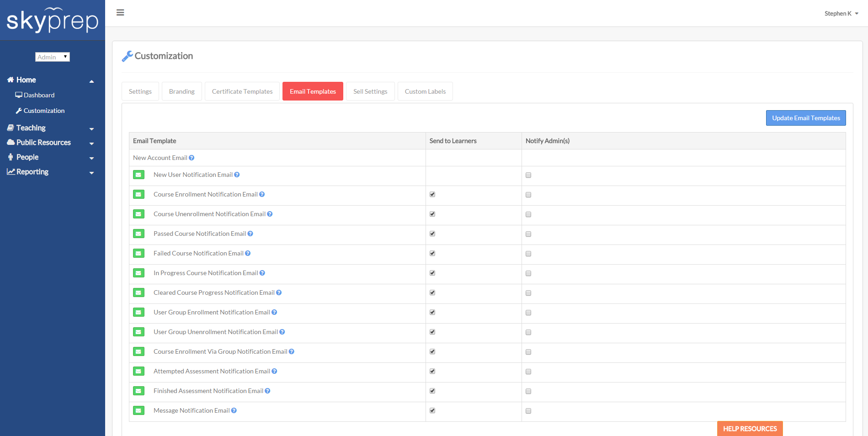The width and height of the screenshot is (868, 436).
Task: Click help icon next to Failed Course Notification Email
Action: (248, 253)
